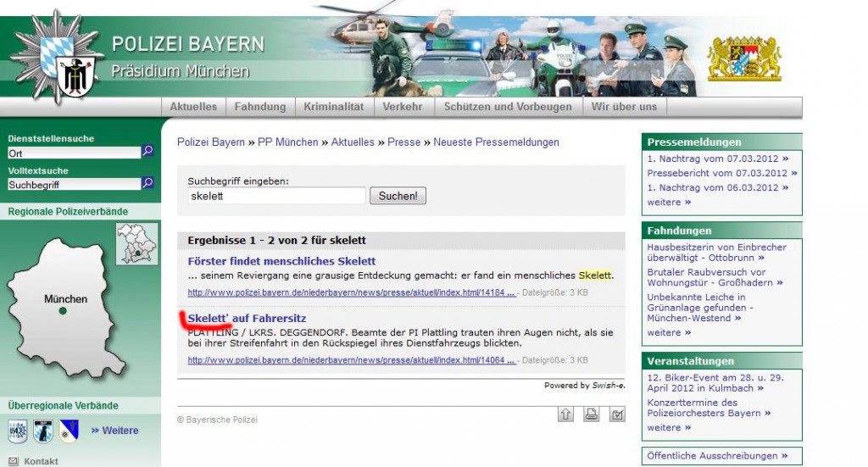Open the Kriminalität menu
Image resolution: width=868 pixels, height=467 pixels.
[x=334, y=107]
